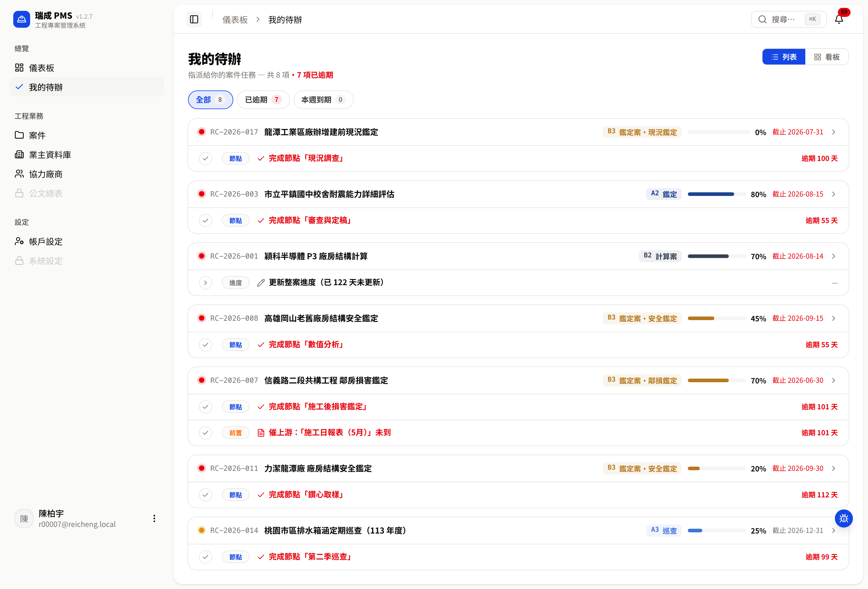Click the red check icon beside 完成節點「現況調查」
Viewport: 868px width, 589px height.
pos(261,158)
